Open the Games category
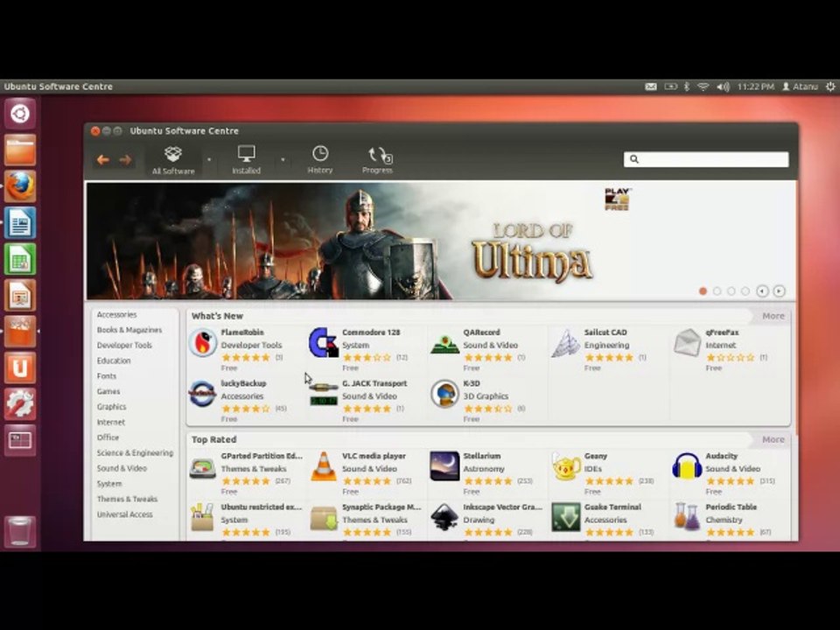The width and height of the screenshot is (840, 630). [x=108, y=392]
